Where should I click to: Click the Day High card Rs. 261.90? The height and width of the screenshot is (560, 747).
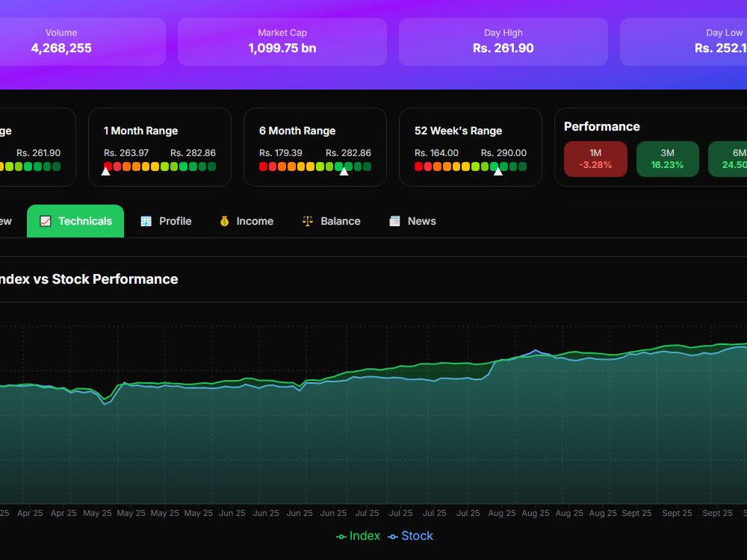point(503,41)
